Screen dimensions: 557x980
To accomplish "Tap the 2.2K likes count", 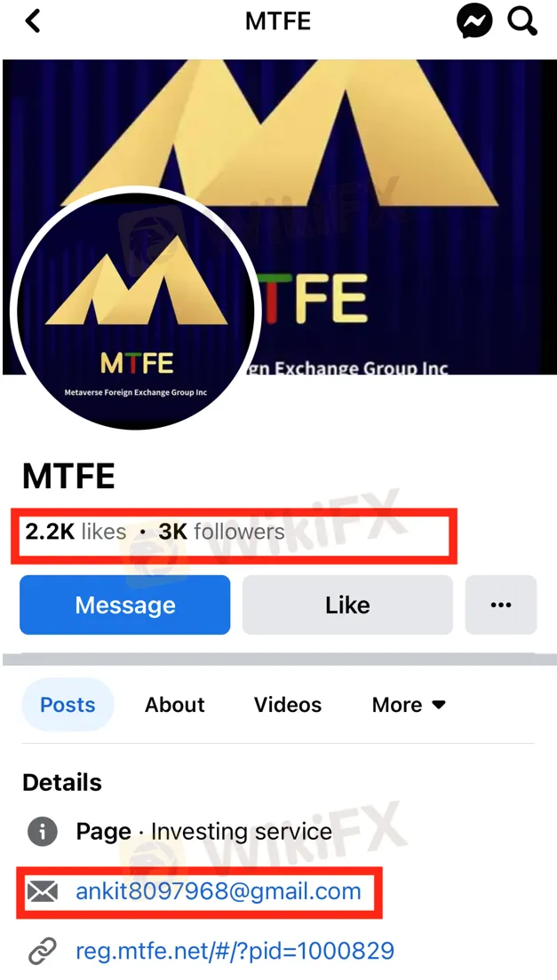I will coord(76,532).
